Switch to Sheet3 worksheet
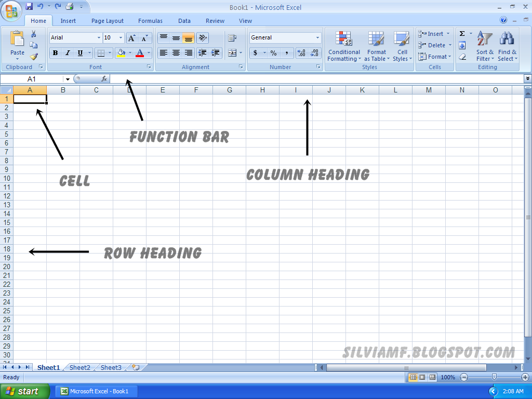 (111, 367)
